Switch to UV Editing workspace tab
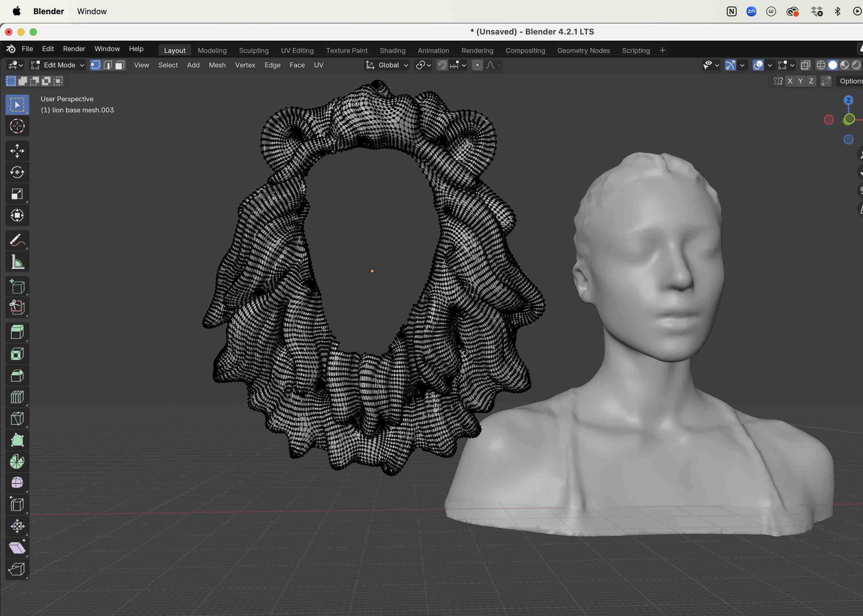The image size is (863, 616). click(x=297, y=51)
